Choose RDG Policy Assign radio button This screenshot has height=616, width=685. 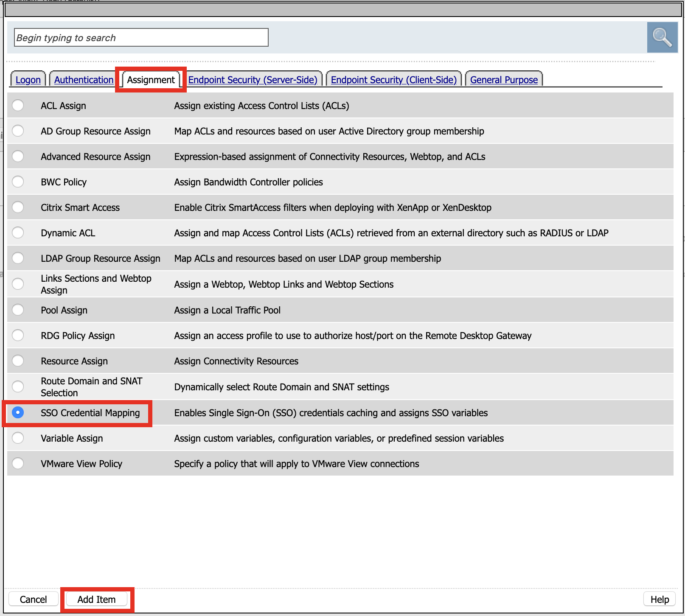(x=18, y=335)
